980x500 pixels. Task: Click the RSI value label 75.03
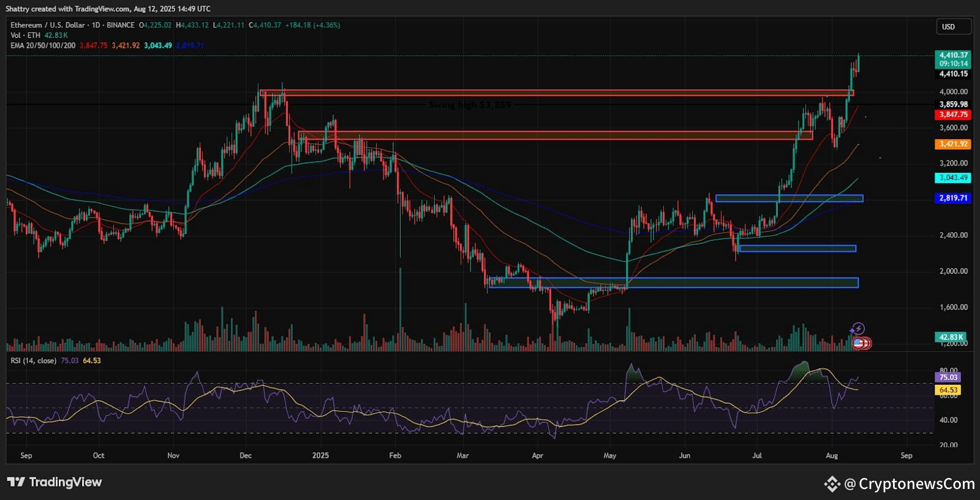point(948,377)
